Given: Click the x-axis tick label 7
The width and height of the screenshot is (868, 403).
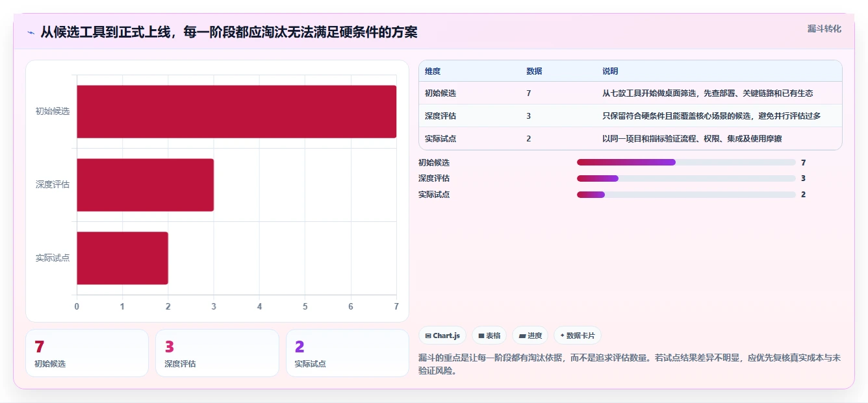Looking at the screenshot, I should point(396,306).
